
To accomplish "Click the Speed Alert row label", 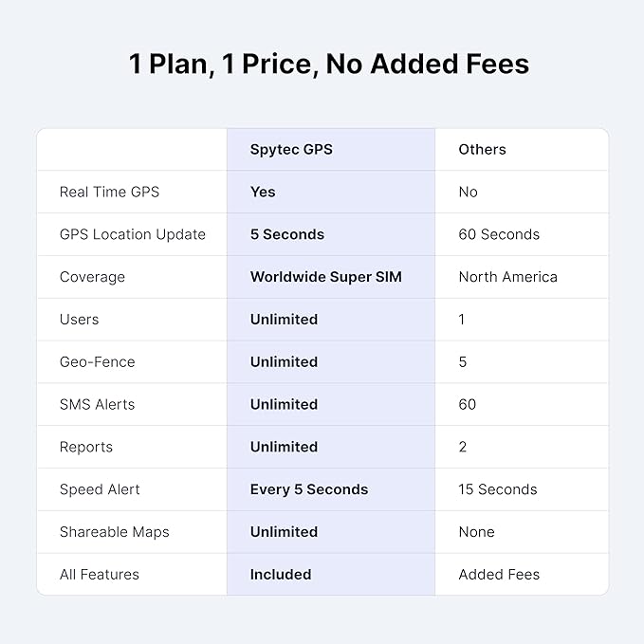I will 100,490.
